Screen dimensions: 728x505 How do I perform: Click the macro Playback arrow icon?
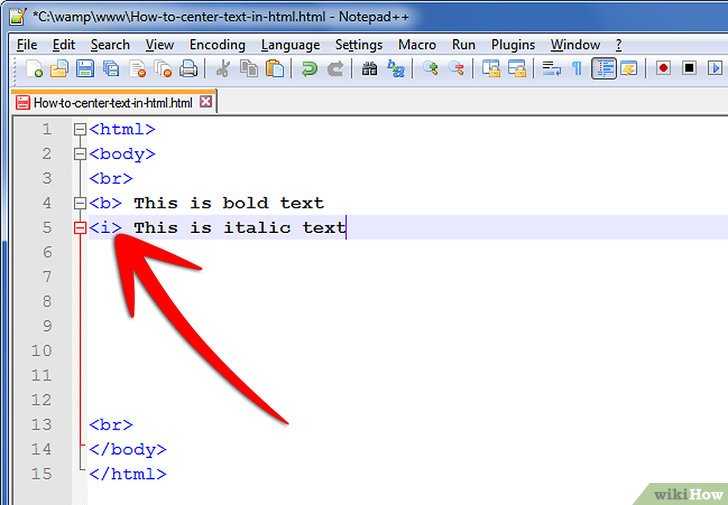point(715,69)
